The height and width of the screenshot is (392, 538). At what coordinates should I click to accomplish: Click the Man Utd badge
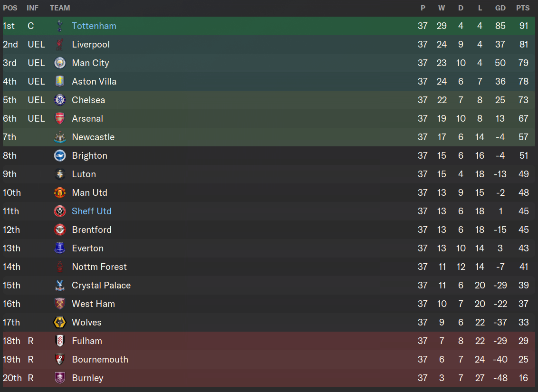coord(60,192)
